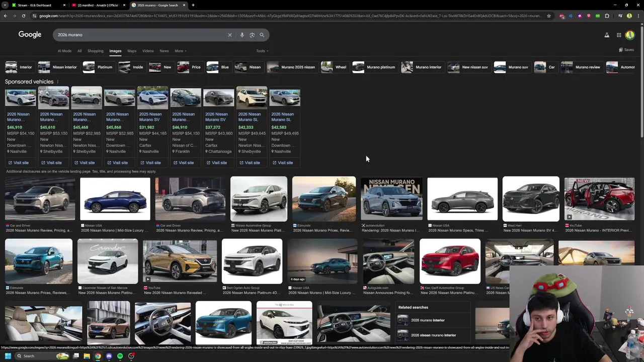Open the Google account avatar
The image size is (644, 362).
click(x=630, y=35)
